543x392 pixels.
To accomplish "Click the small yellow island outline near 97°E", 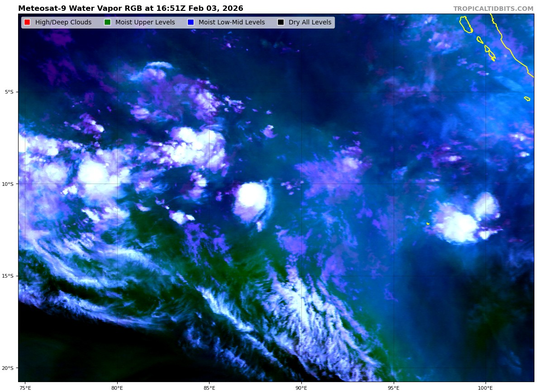I will [x=428, y=223].
